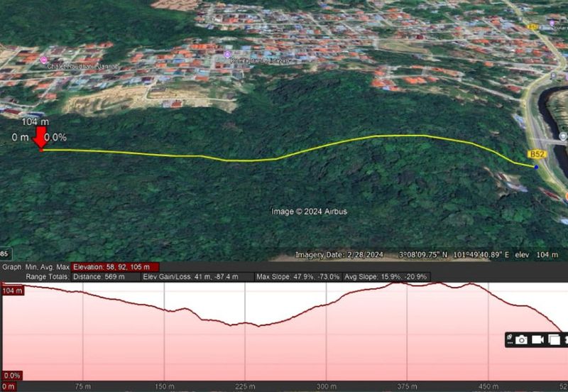Click the 3°08'09.75" N latitude readout

click(423, 255)
